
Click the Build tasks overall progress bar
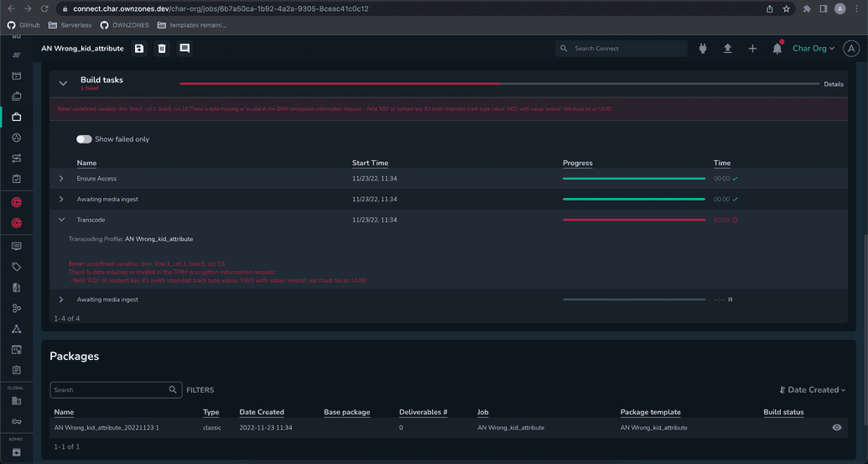click(x=499, y=84)
